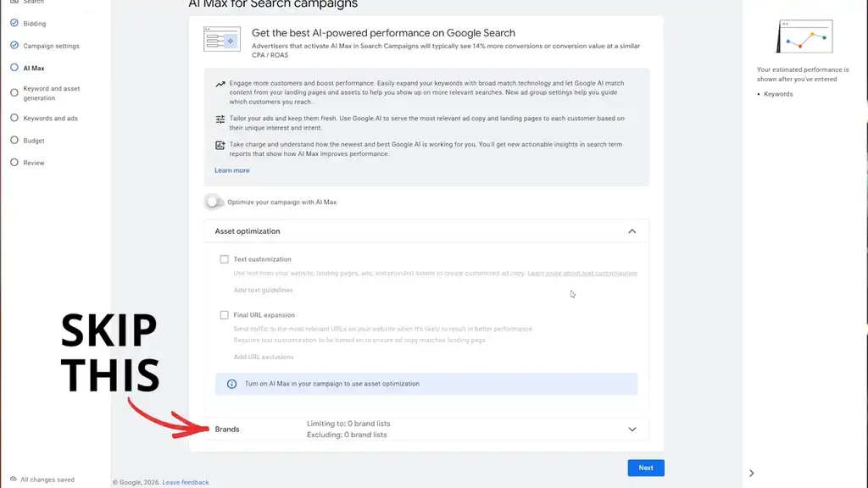Click the Budget step circle icon
The height and width of the screenshot is (488, 868).
[x=14, y=140]
